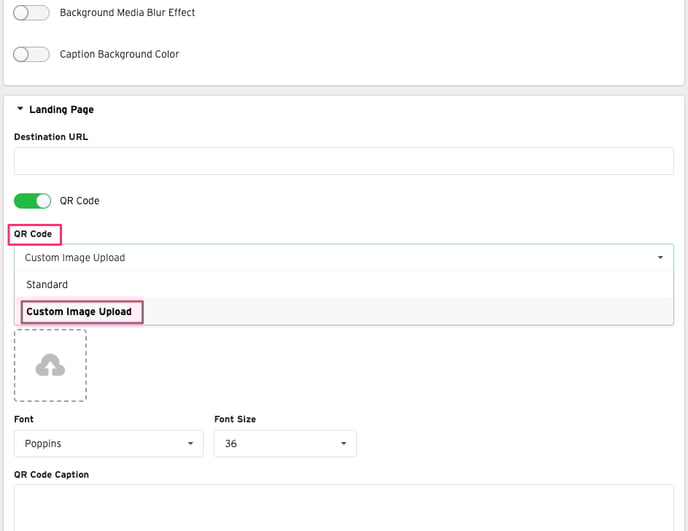
Task: Select the Standard QR code option
Action: tap(47, 285)
